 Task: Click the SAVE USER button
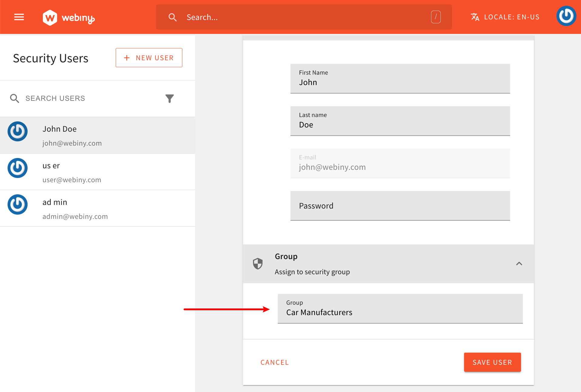pos(492,362)
